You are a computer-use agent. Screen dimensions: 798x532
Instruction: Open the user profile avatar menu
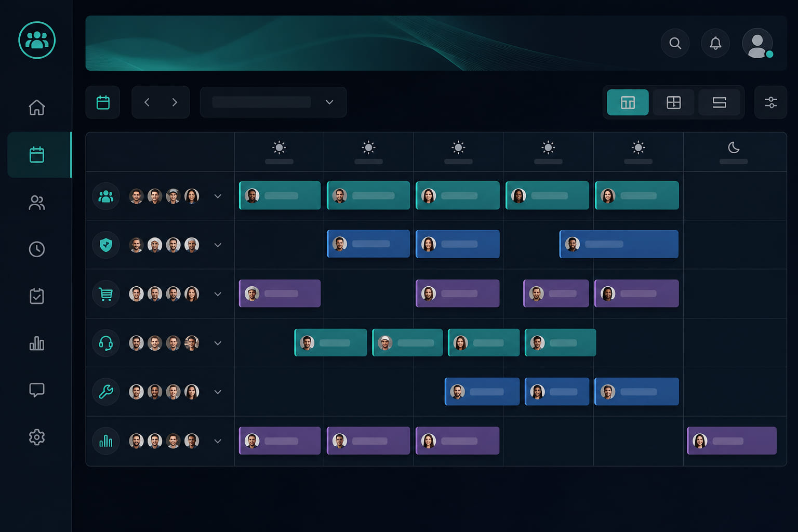tap(757, 43)
